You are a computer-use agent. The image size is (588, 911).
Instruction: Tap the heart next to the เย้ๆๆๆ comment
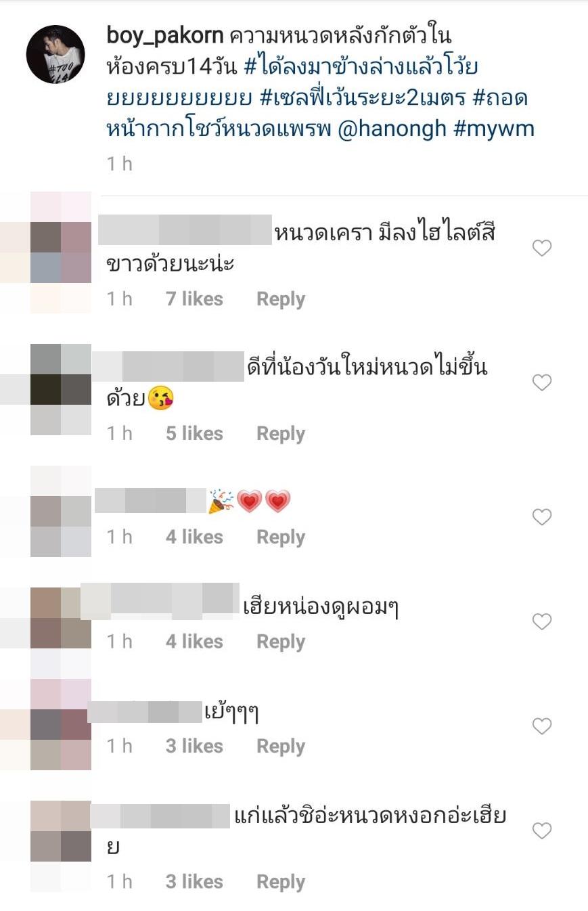542,727
